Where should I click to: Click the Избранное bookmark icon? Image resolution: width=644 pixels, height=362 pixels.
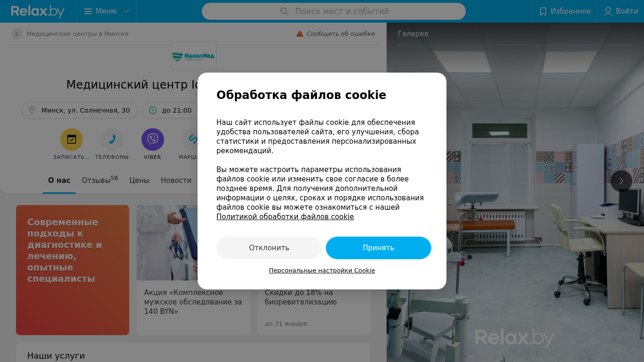543,11
